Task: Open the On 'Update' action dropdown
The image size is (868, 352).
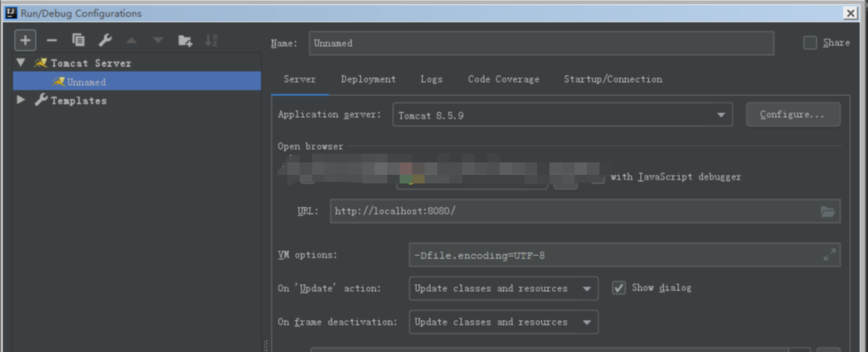Action: (x=503, y=288)
